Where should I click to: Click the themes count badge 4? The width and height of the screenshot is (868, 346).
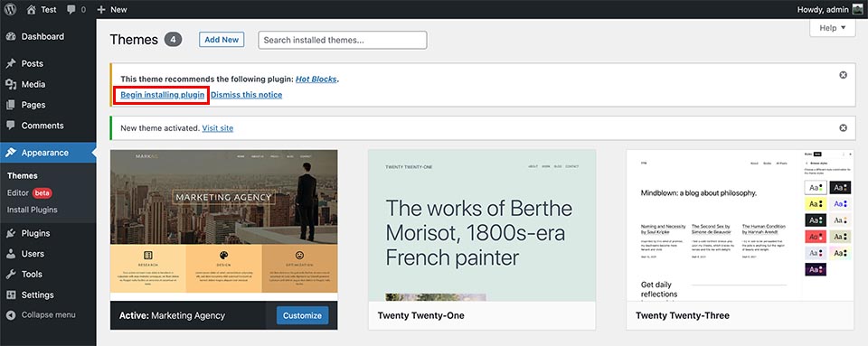pos(174,40)
